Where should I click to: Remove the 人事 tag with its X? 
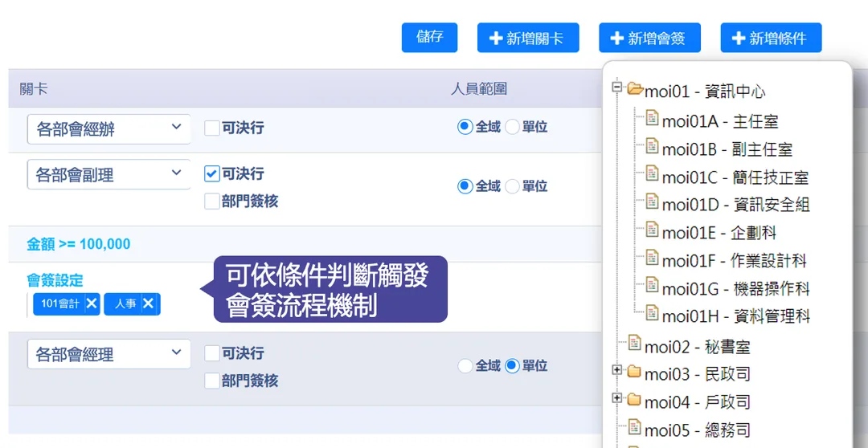[x=149, y=303]
